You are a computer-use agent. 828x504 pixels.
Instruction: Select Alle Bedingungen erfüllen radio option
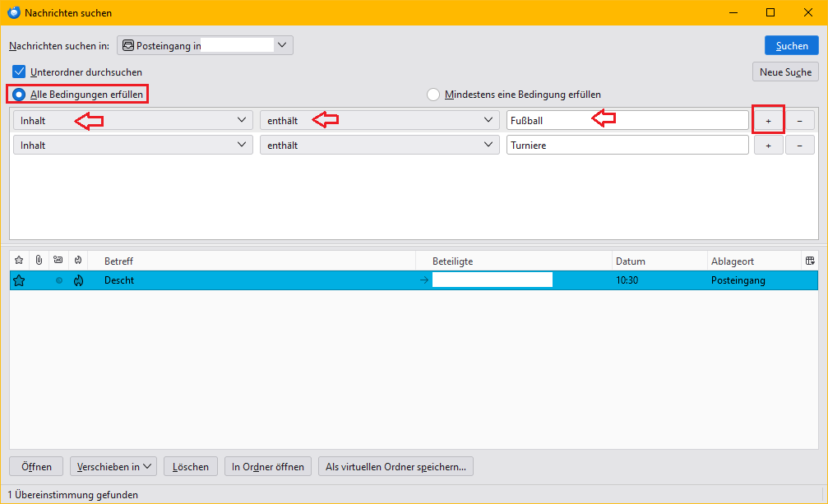pyautogui.click(x=19, y=95)
